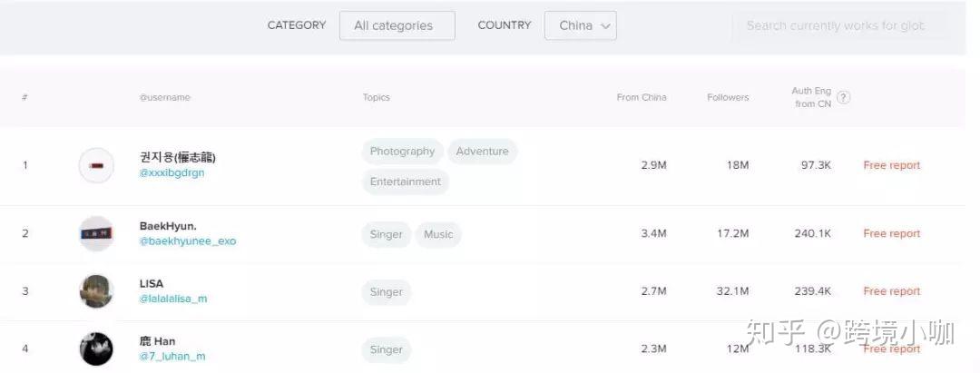The height and width of the screenshot is (373, 980).
Task: Visit the @lalalalisa_m profile link
Action: pyautogui.click(x=173, y=299)
